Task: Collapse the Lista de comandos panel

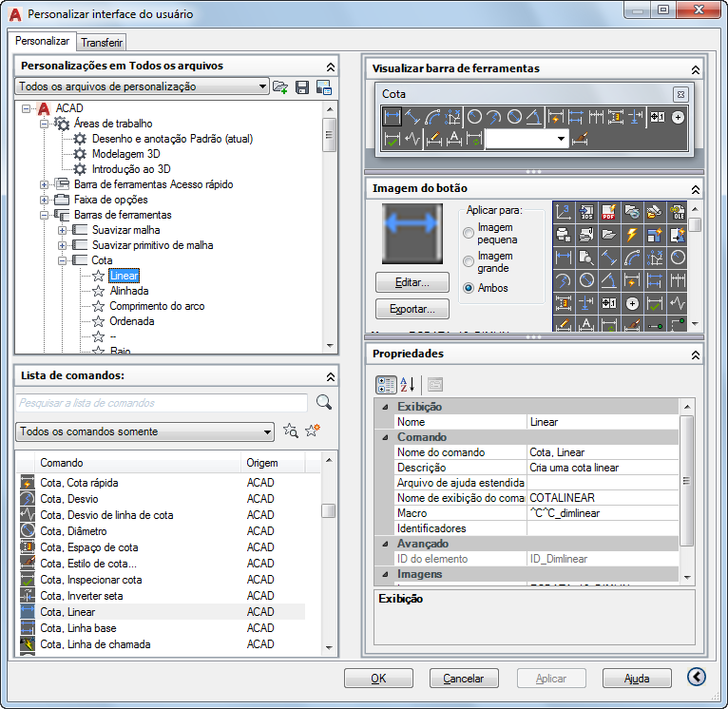Action: pos(330,376)
